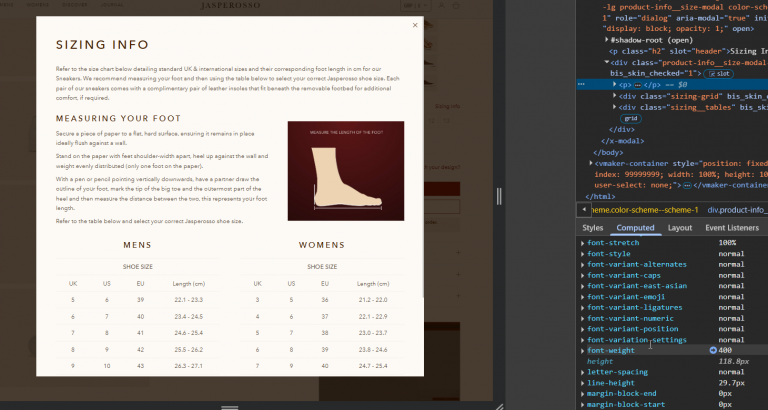This screenshot has width=768, height=410.
Task: Expand the #shadow-root node
Action: (x=607, y=40)
